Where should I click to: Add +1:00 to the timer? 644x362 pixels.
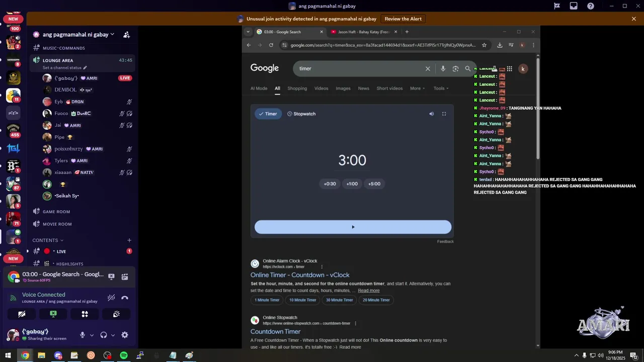[352, 184]
